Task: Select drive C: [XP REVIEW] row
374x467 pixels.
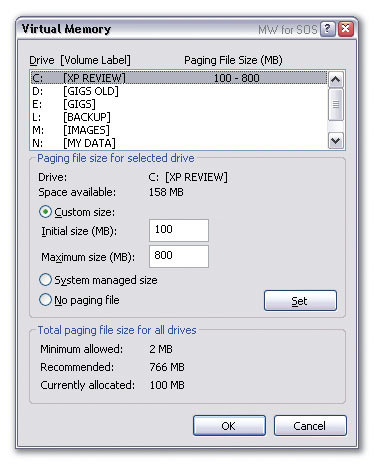Action: coord(179,78)
